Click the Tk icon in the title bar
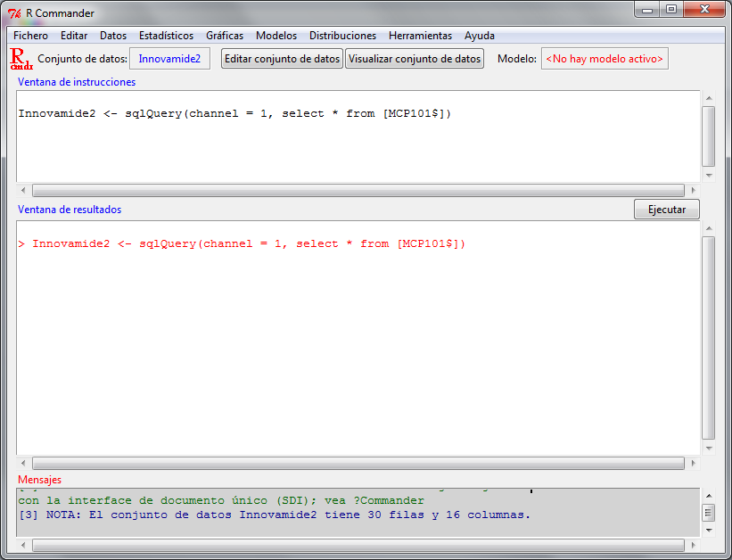 click(14, 12)
